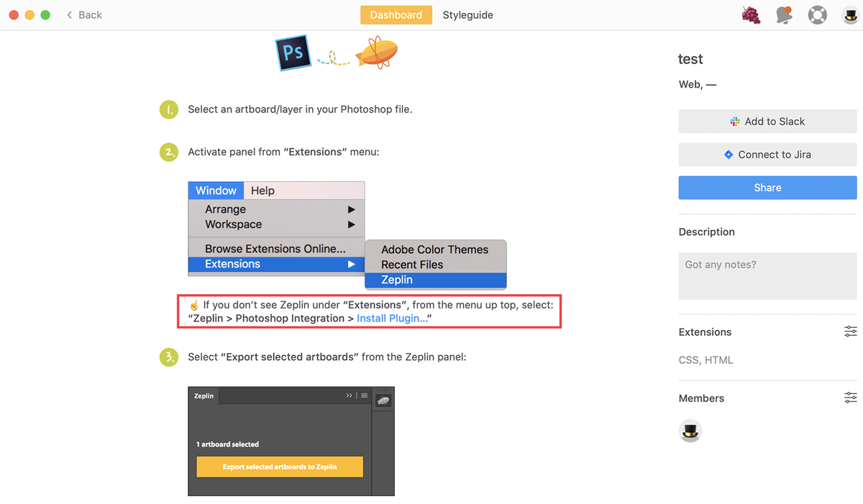Click the Window menu screenshot image
Screen dimensions: 863x504
[x=348, y=235]
